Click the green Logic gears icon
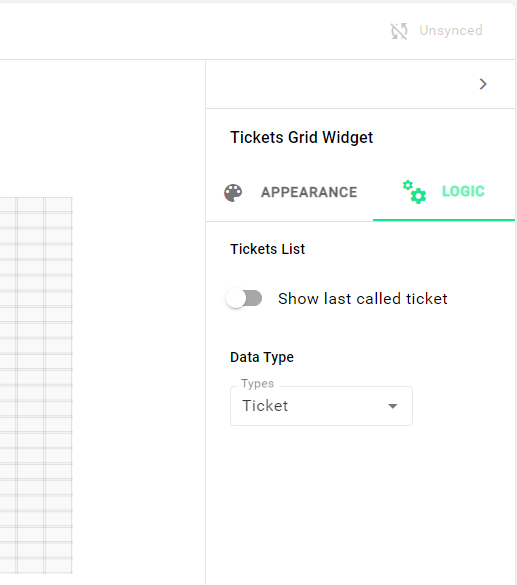Screen dimensions: 517x585 tap(414, 192)
